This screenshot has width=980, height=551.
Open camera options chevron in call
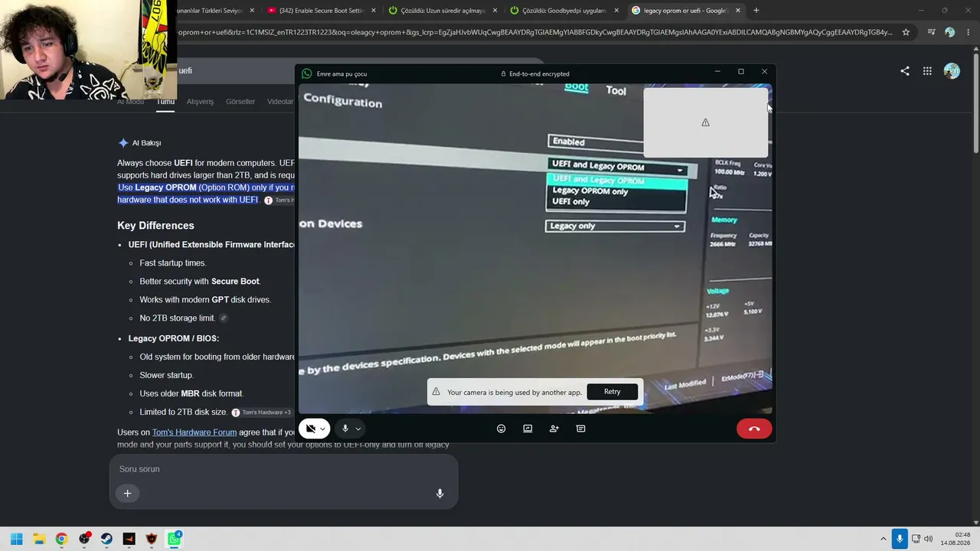(x=322, y=429)
